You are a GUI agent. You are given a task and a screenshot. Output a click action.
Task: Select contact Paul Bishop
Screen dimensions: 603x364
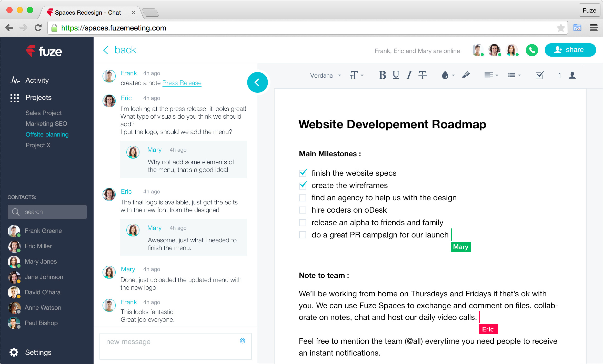pyautogui.click(x=33, y=323)
